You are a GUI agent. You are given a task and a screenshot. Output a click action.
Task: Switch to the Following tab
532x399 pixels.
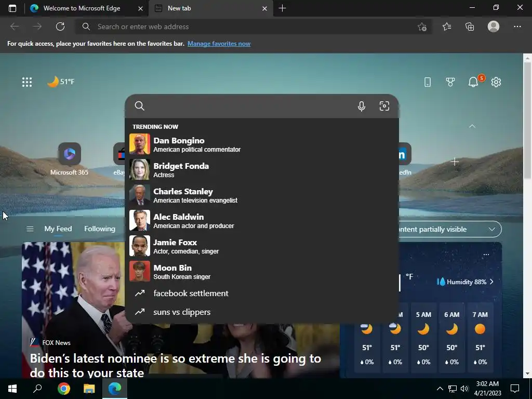coord(100,229)
